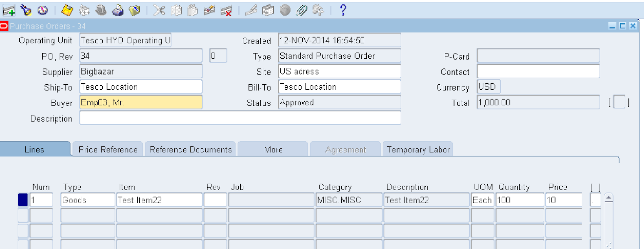Click the Folder Tools icon
The width and height of the screenshot is (644, 249).
tap(318, 10)
